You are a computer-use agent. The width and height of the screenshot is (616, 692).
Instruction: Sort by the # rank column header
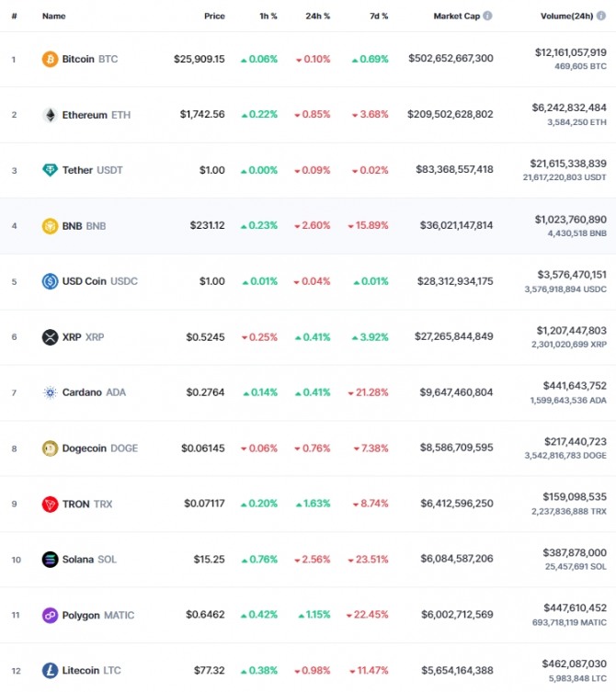tap(14, 16)
